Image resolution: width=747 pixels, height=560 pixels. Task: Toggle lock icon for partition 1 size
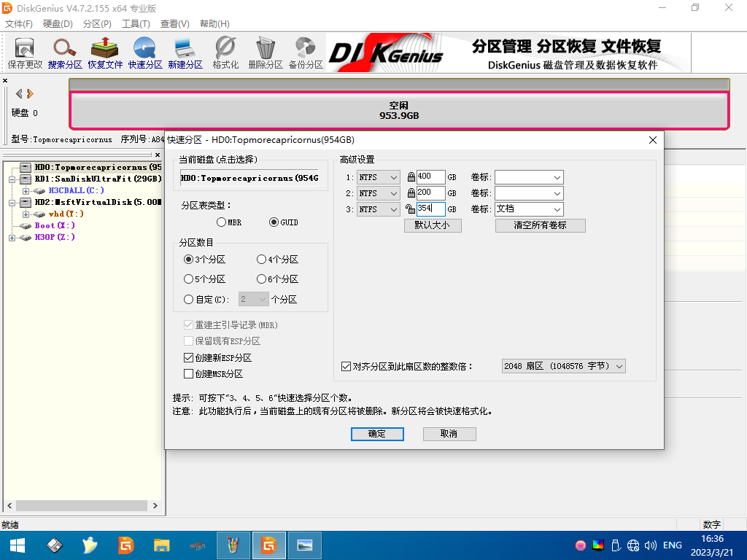tap(411, 177)
